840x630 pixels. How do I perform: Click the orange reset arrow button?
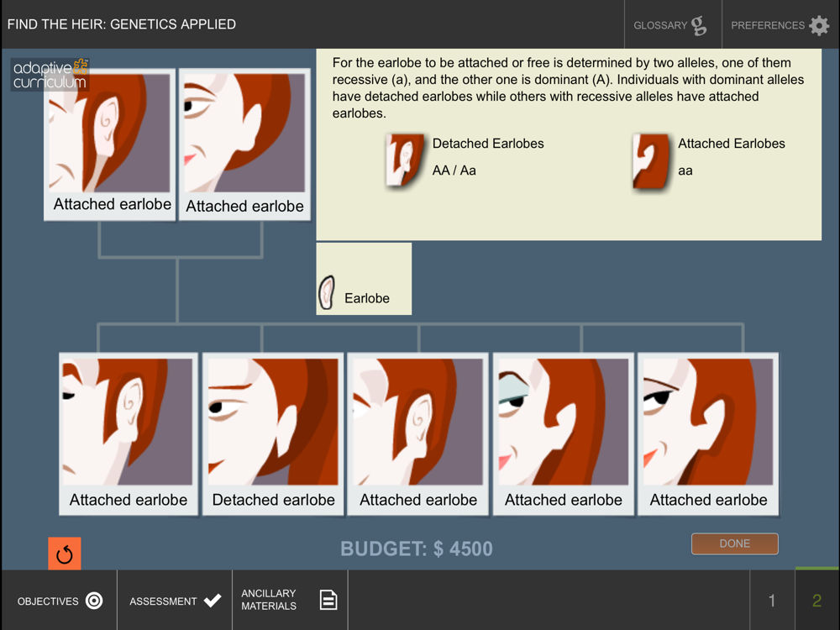coord(65,554)
